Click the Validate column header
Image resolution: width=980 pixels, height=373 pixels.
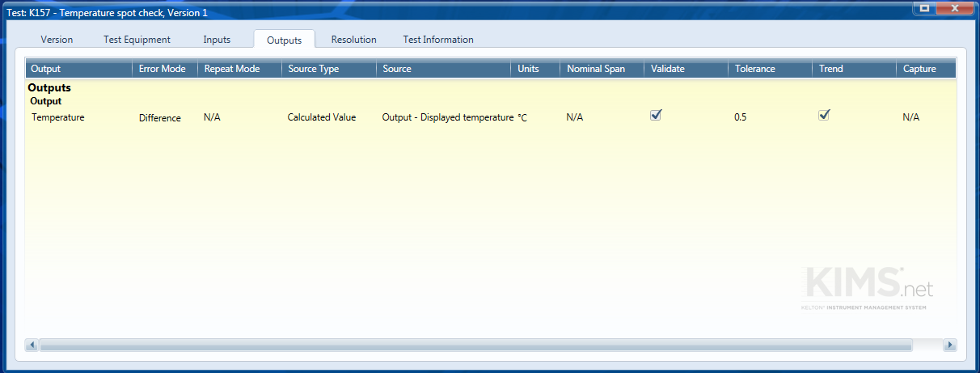[686, 69]
